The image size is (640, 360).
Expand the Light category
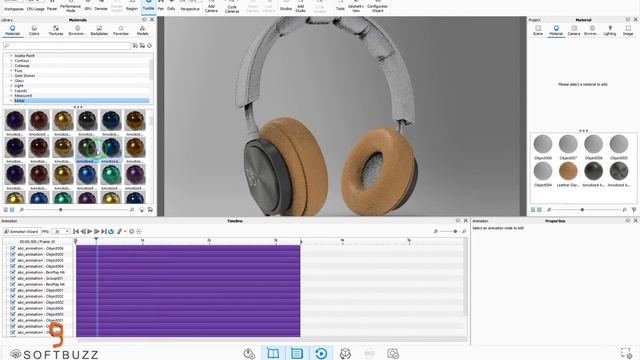11,86
